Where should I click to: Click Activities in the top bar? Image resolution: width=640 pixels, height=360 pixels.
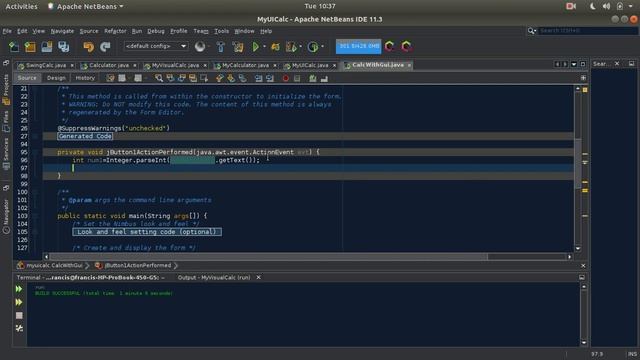coord(21,6)
